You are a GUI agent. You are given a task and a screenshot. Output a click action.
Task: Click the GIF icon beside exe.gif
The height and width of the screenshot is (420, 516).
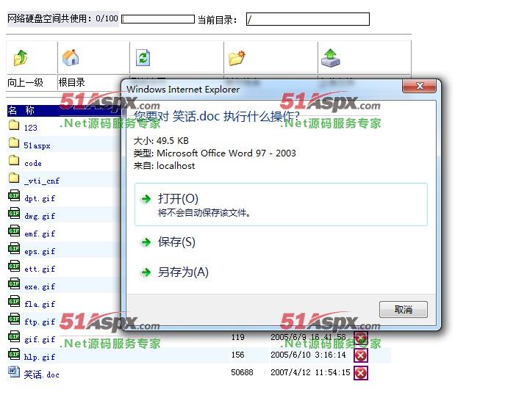click(14, 283)
